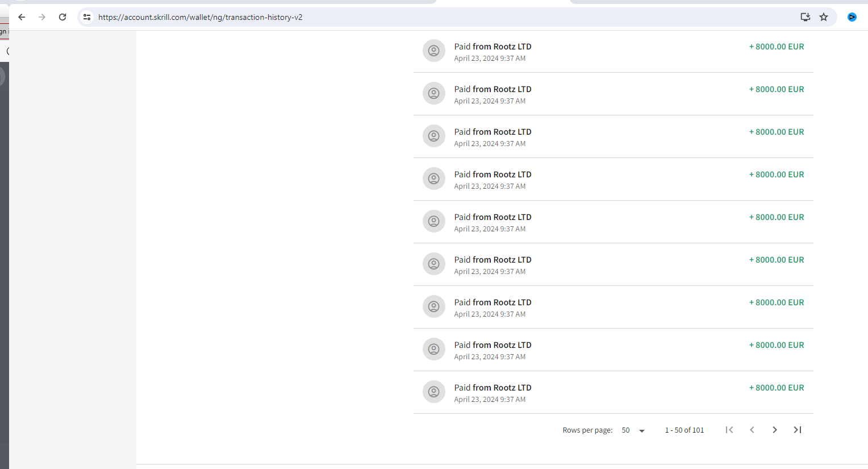This screenshot has width=868, height=469.
Task: Go back using the browser back arrow
Action: pos(22,17)
